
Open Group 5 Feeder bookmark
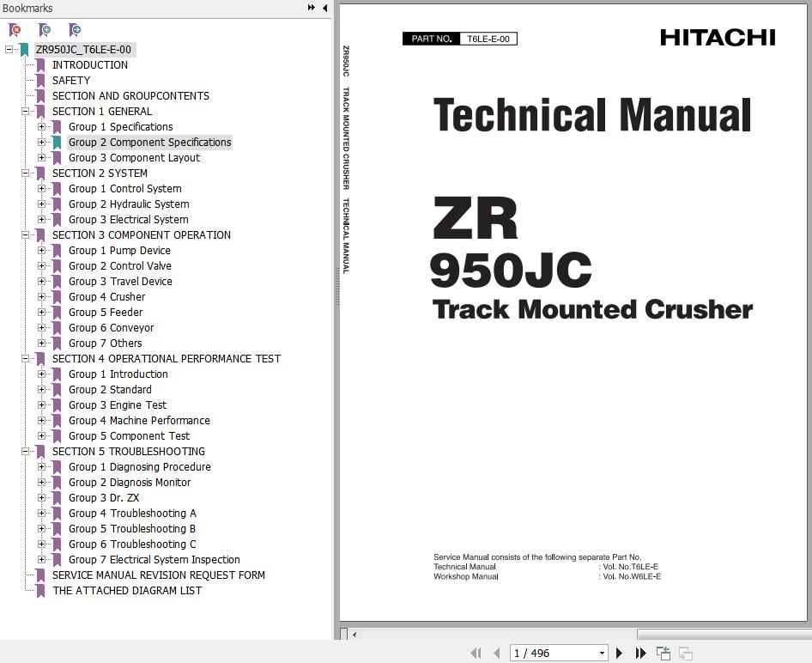105,313
